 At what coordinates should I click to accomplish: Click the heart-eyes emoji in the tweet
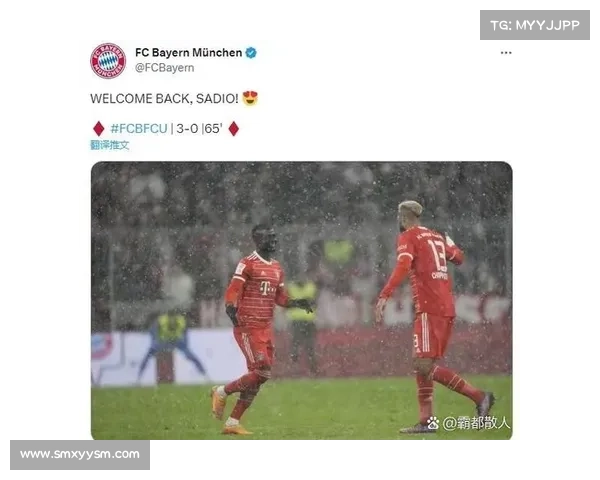tap(250, 98)
